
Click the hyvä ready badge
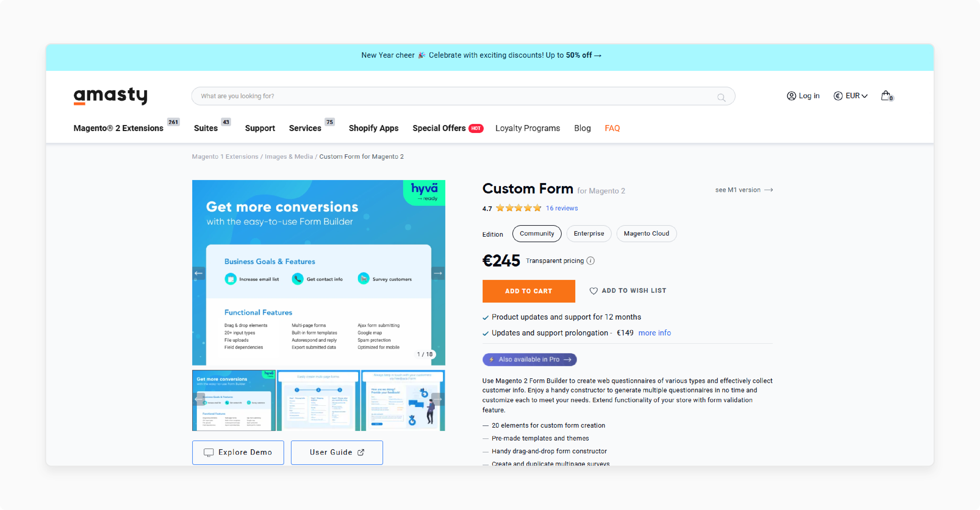click(425, 193)
